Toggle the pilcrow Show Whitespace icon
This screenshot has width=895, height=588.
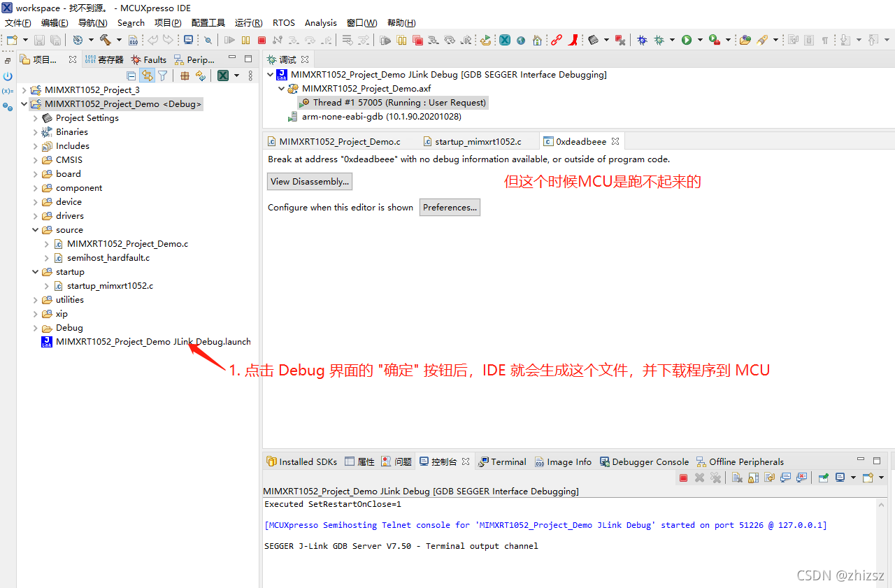[825, 41]
